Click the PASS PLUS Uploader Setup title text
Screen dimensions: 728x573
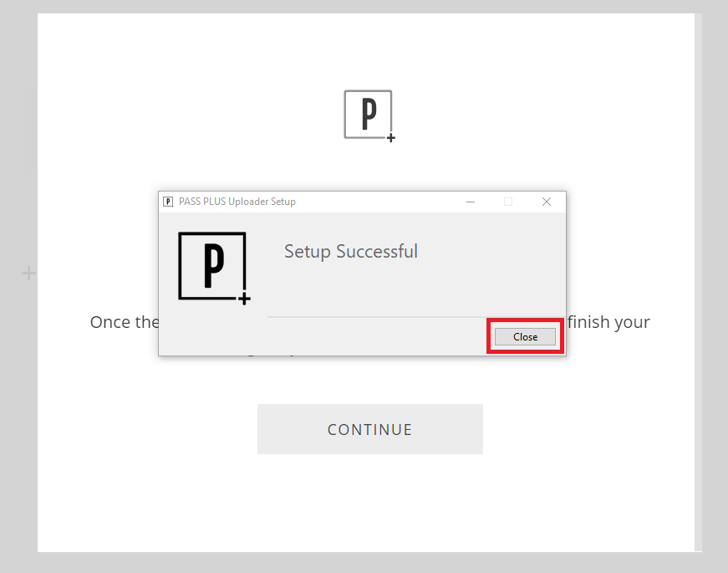coord(237,202)
